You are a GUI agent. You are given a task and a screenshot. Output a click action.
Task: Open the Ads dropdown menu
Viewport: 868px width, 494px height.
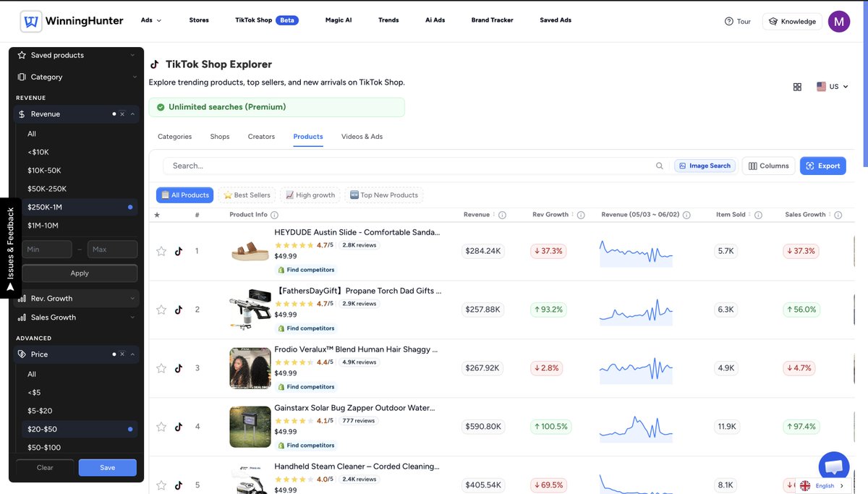point(151,20)
